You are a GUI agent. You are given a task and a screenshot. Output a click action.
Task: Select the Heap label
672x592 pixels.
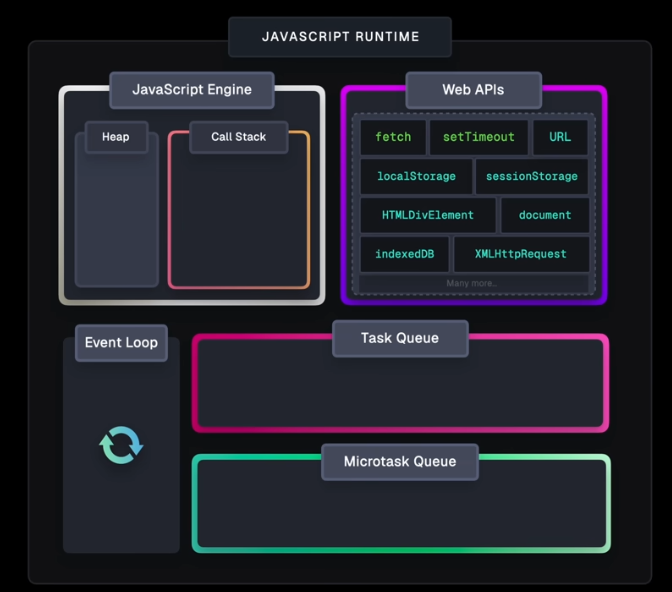click(x=116, y=137)
